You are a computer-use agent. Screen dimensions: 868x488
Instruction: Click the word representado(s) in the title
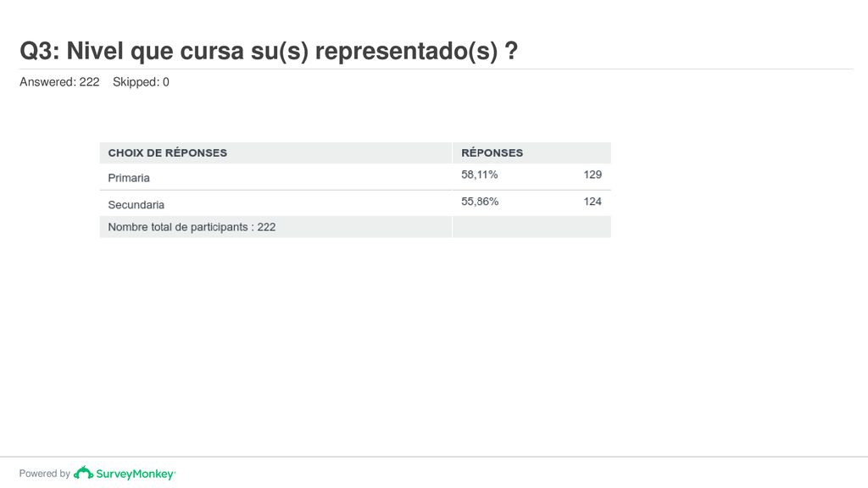406,51
